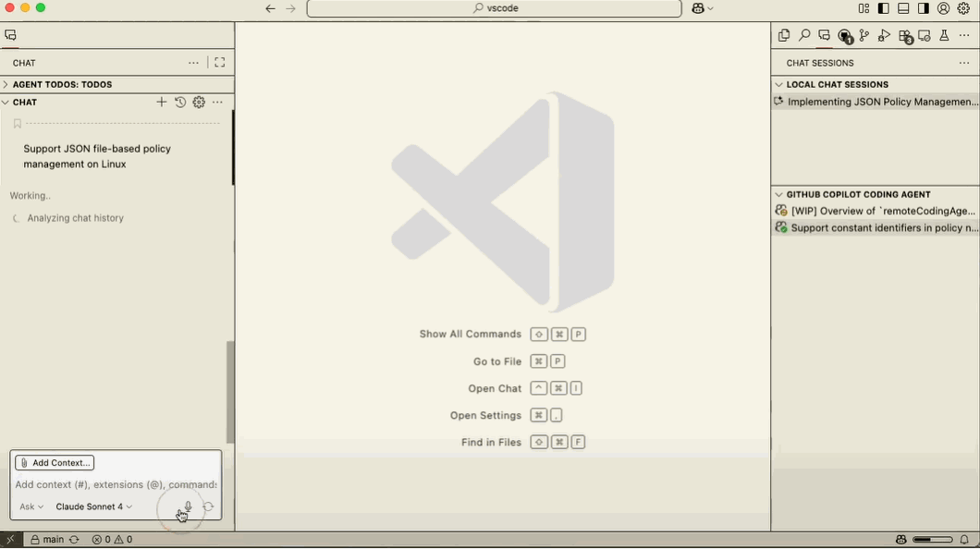Open the Implementing JSON Policy Management session
The image size is (980, 549).
point(875,102)
